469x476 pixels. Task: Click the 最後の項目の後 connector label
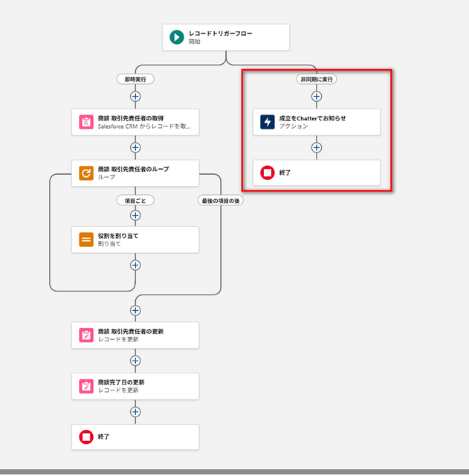220,199
